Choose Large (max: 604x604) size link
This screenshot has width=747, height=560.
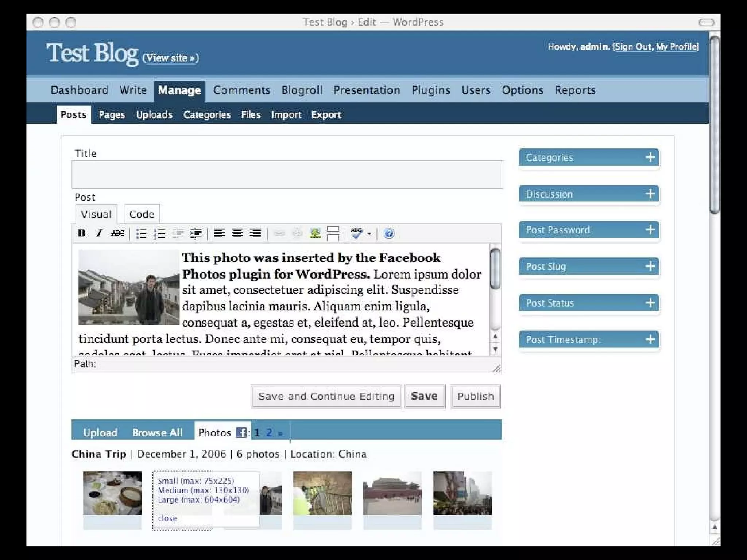[199, 499]
